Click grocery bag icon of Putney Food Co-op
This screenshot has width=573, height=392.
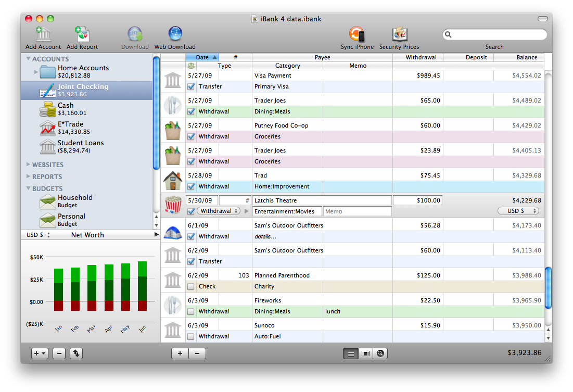[173, 131]
